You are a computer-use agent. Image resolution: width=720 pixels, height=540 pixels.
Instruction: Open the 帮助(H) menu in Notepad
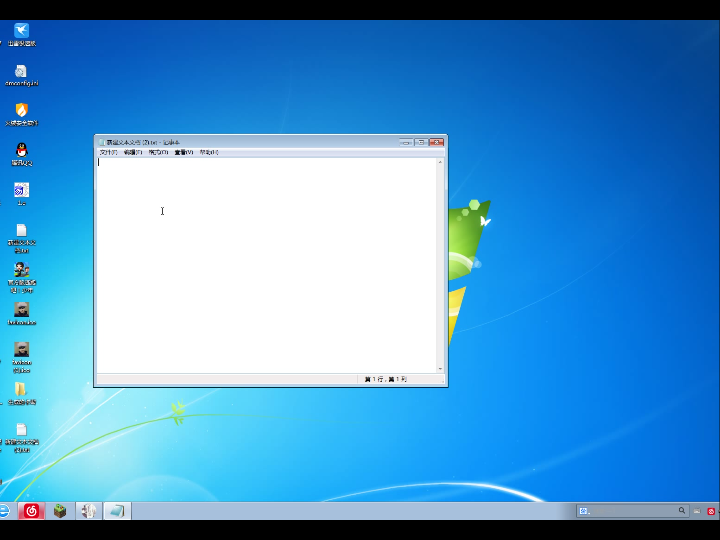[x=209, y=152]
